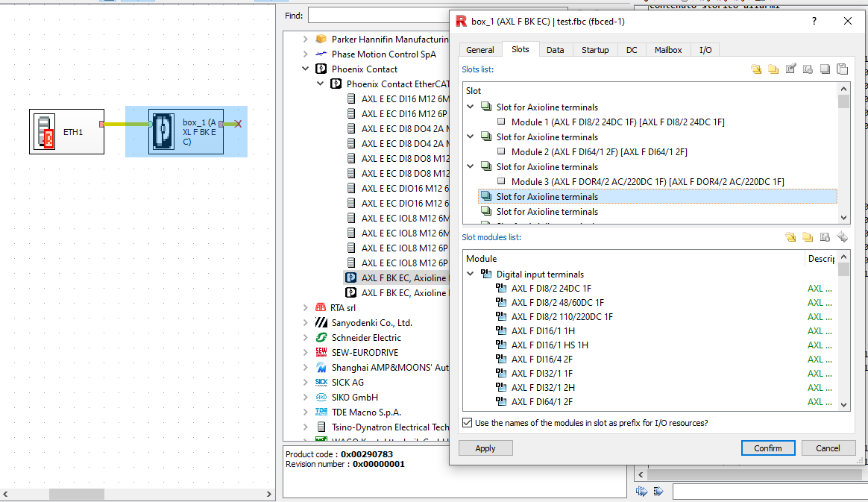Click the Apply button
The width and height of the screenshot is (868, 502).
(485, 448)
